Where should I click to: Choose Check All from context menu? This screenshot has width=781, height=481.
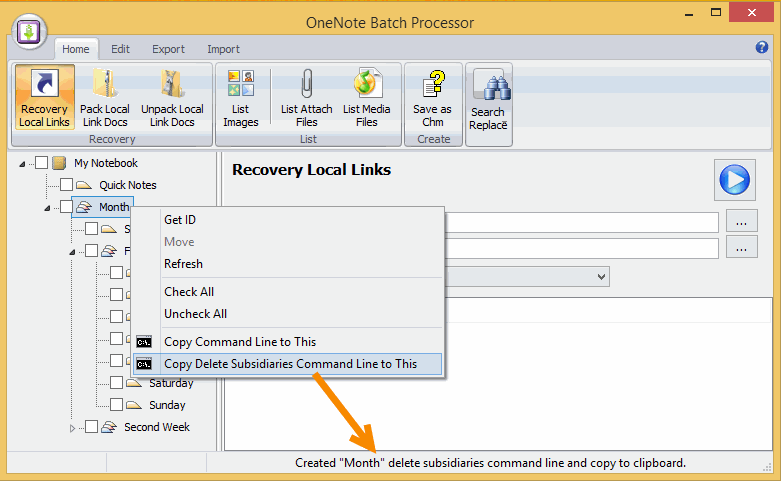pyautogui.click(x=287, y=292)
